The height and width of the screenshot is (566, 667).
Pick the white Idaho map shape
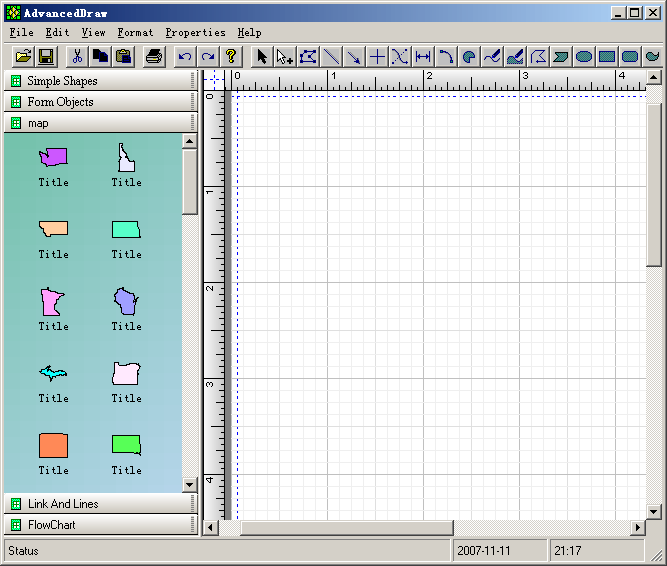pyautogui.click(x=126, y=157)
